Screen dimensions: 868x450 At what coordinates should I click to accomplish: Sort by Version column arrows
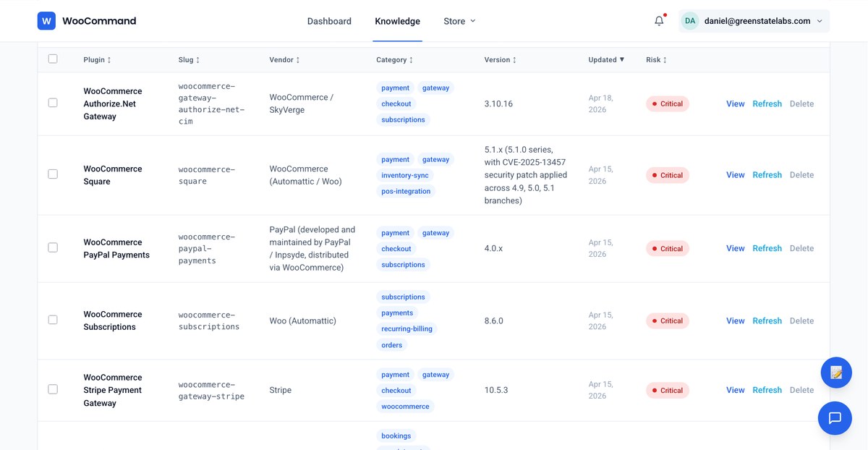pyautogui.click(x=514, y=60)
